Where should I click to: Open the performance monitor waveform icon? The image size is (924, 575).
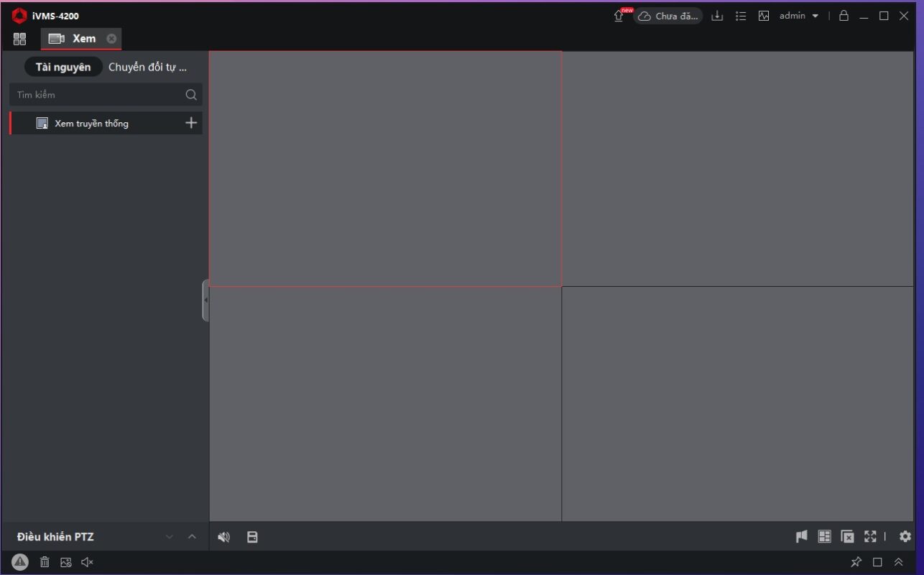click(x=764, y=16)
